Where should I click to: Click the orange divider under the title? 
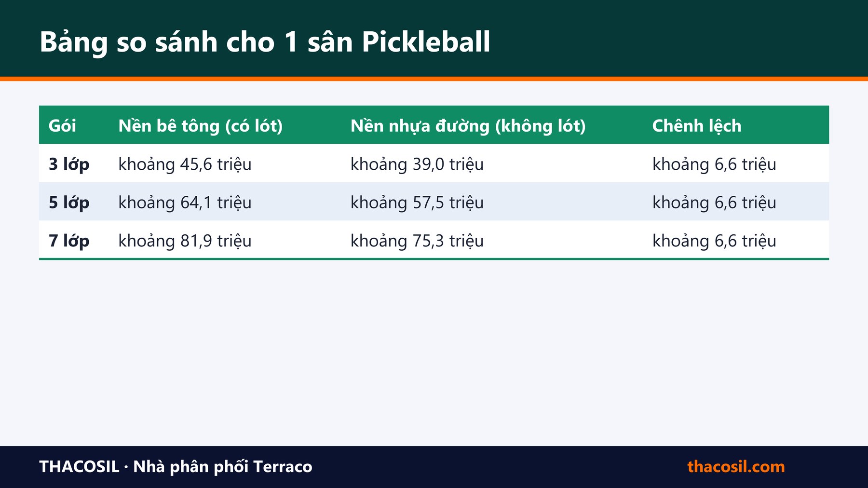pyautogui.click(x=434, y=79)
